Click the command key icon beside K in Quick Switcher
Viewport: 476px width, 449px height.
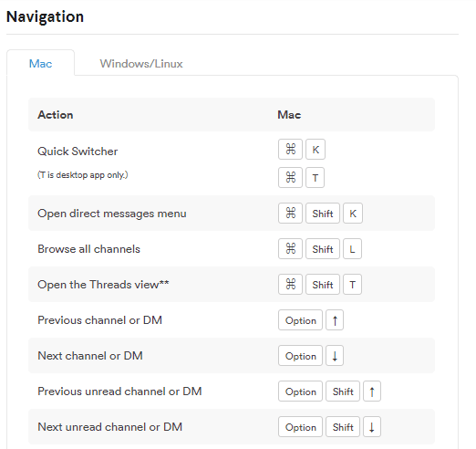(290, 150)
